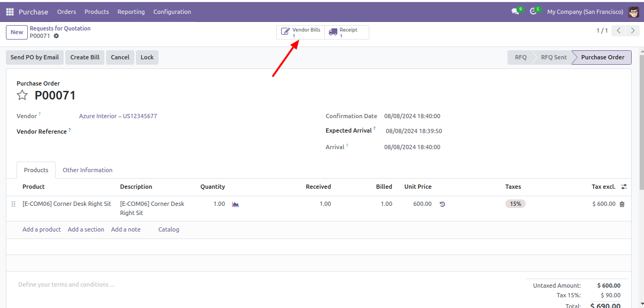
Task: Delete the Corner Desk line with trash icon
Action: [622, 204]
